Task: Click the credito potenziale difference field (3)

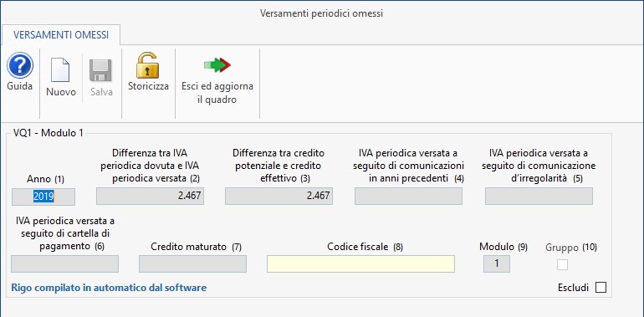Action: [x=279, y=196]
